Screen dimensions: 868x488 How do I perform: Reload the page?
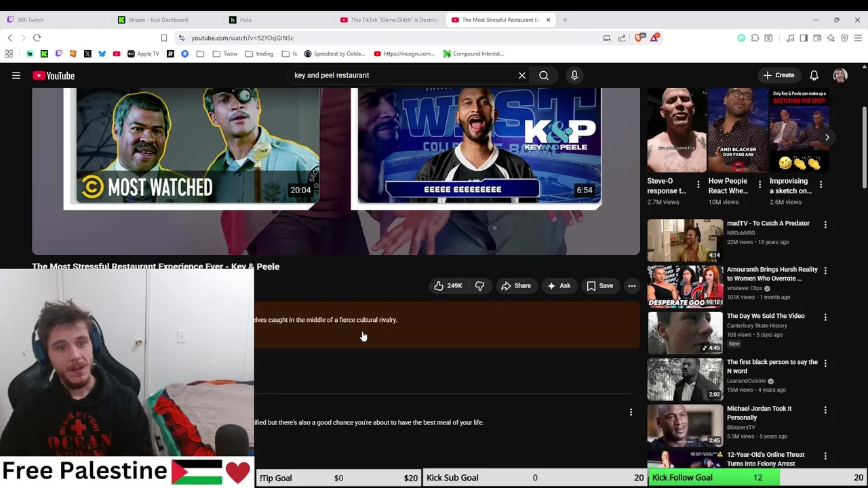pyautogui.click(x=37, y=38)
